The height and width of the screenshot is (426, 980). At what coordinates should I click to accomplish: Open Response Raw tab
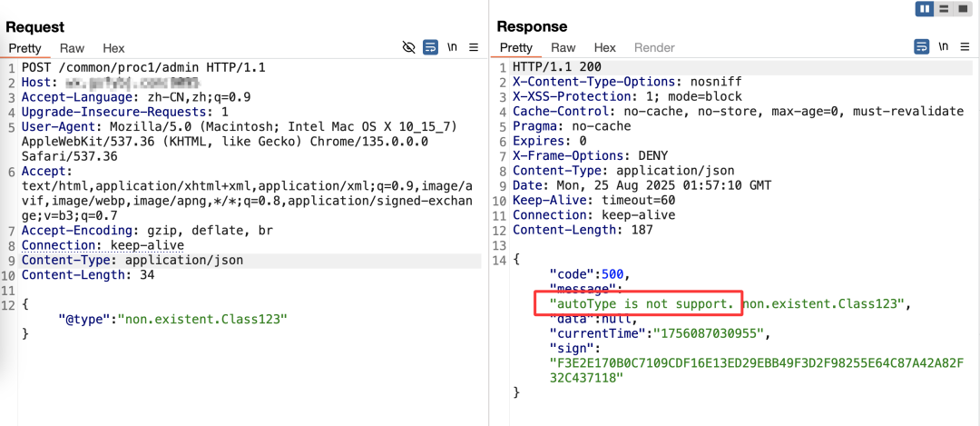click(x=563, y=47)
